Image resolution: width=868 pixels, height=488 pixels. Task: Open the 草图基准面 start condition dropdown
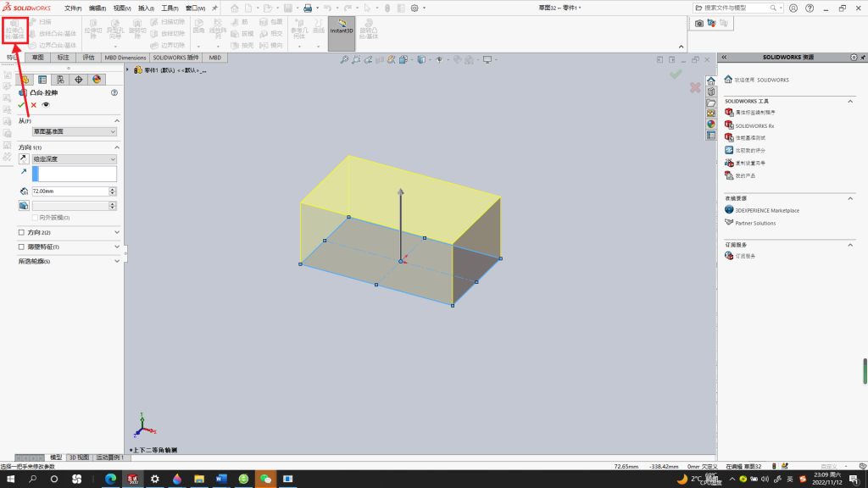click(75, 131)
